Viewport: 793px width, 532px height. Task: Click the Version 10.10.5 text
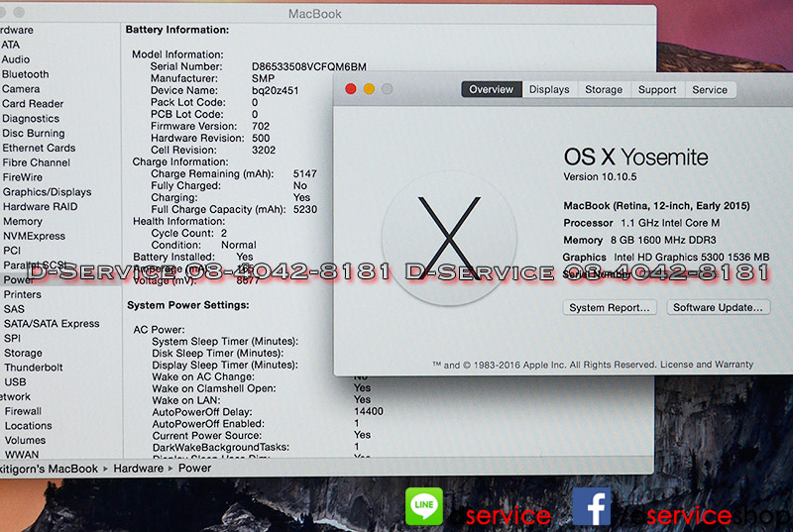[x=600, y=176]
